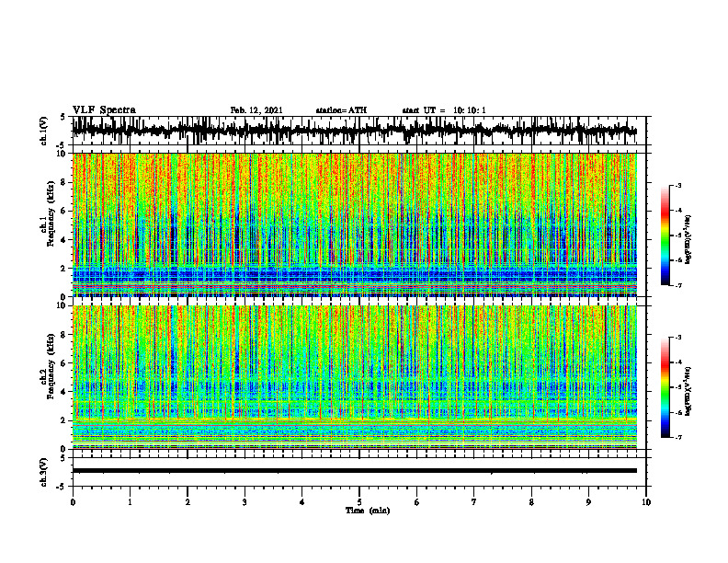Viewport: 728px width, 563px height.
Task: Click the "4" tick on Time axis
Action: [x=302, y=502]
